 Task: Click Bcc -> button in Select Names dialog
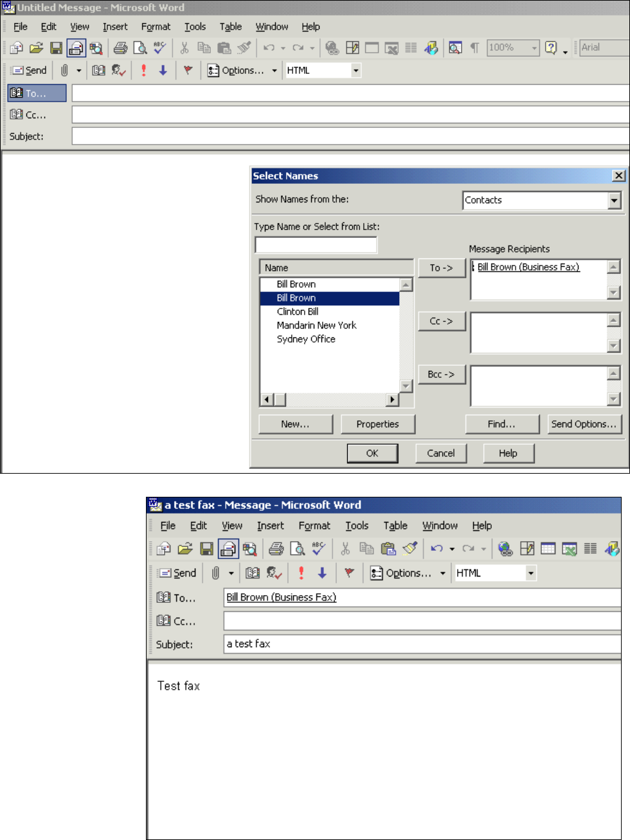click(442, 375)
